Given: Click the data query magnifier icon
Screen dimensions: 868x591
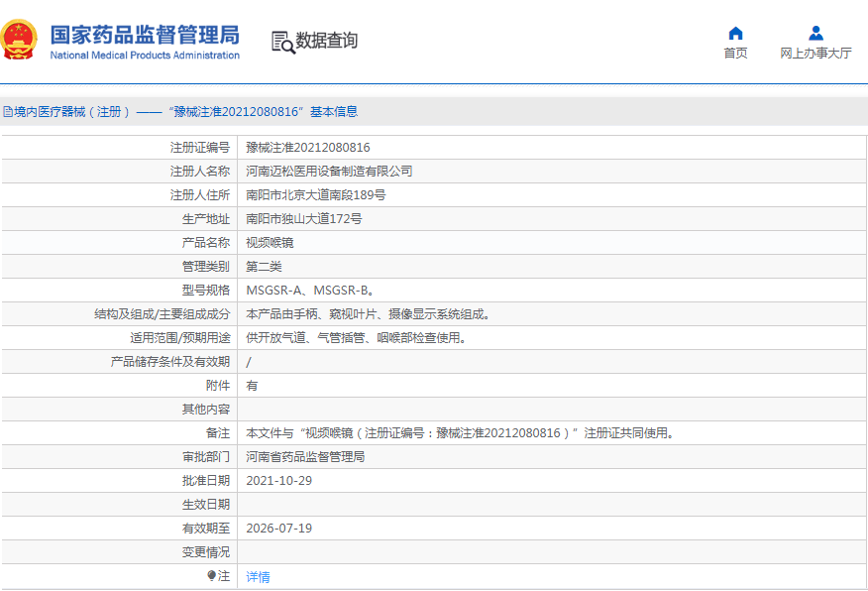Looking at the screenshot, I should (x=282, y=42).
